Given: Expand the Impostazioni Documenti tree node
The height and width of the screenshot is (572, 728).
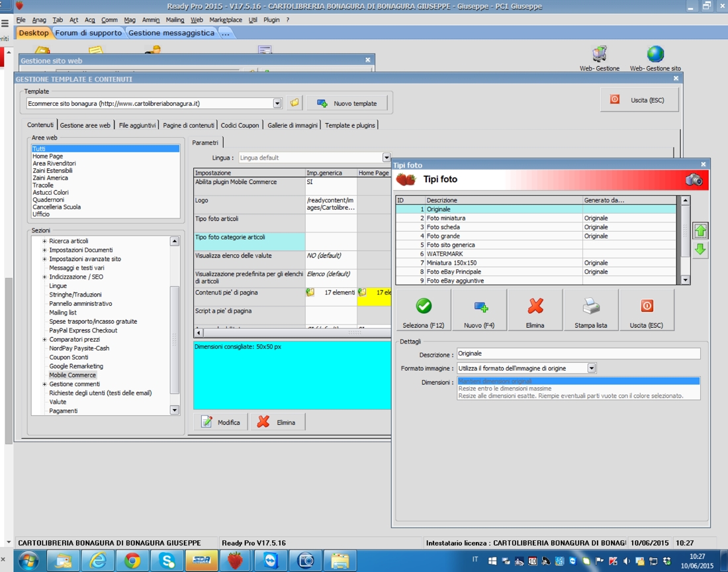Looking at the screenshot, I should 44,250.
